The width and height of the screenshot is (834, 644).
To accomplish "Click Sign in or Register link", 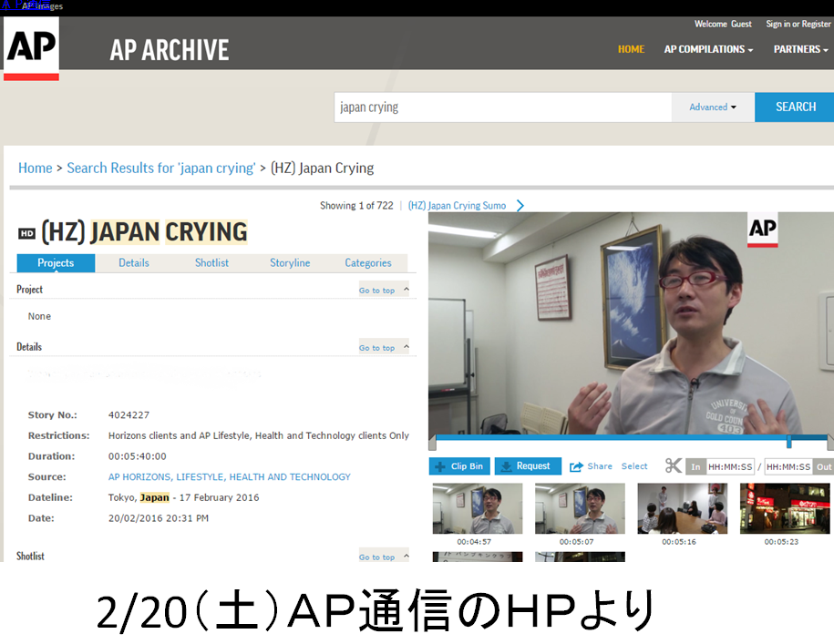I will [x=798, y=24].
